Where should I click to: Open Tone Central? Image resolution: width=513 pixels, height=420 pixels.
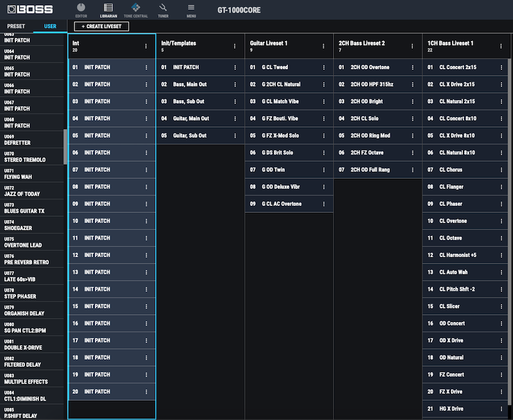click(x=136, y=10)
